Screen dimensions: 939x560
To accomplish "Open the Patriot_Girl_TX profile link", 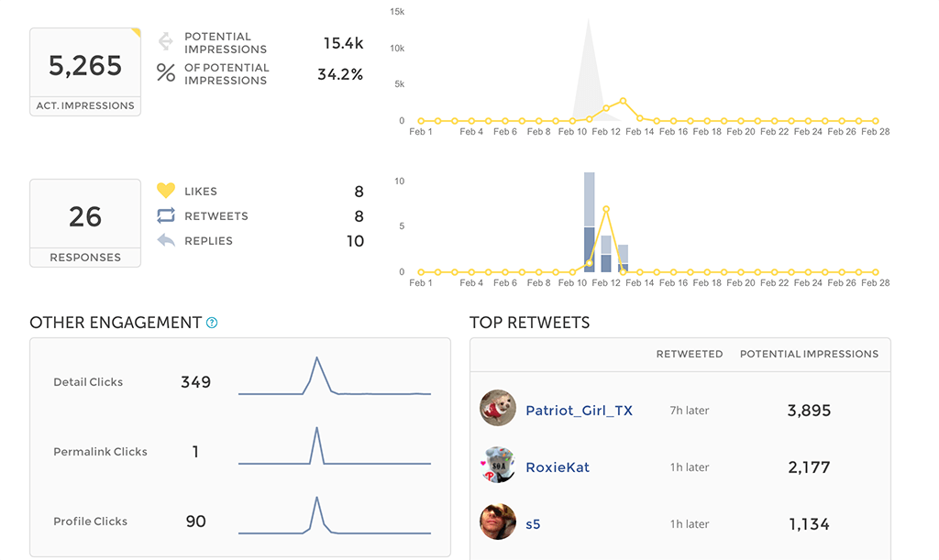I will [580, 410].
